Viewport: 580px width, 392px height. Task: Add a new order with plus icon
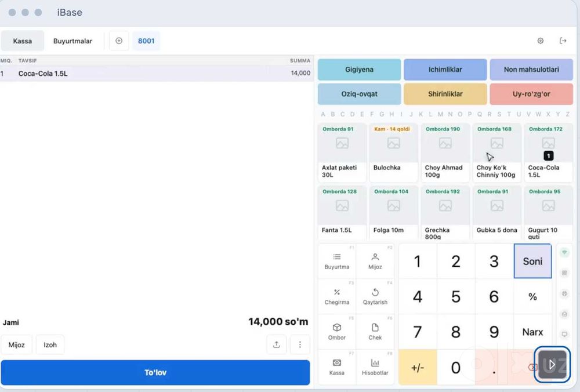click(119, 41)
